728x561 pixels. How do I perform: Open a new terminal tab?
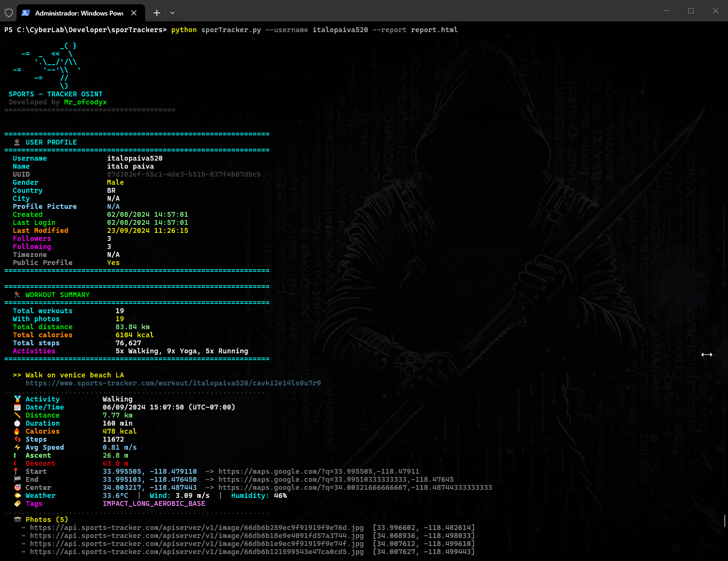[x=156, y=13]
